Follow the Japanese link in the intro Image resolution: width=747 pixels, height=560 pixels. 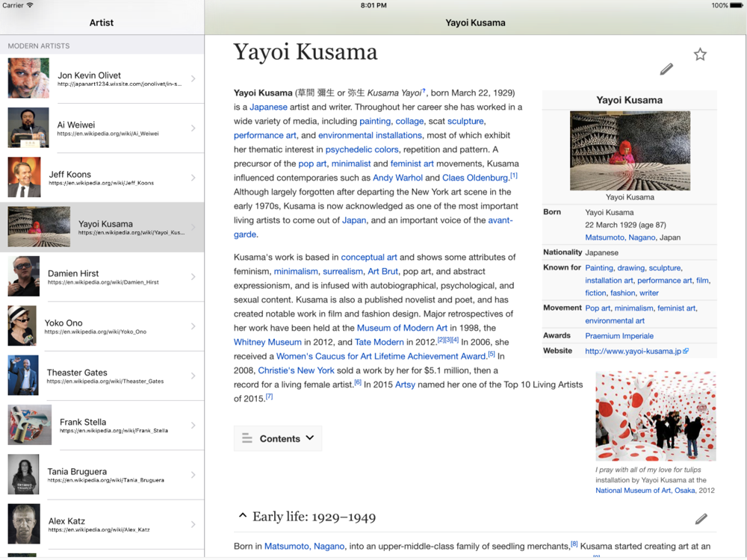point(268,107)
